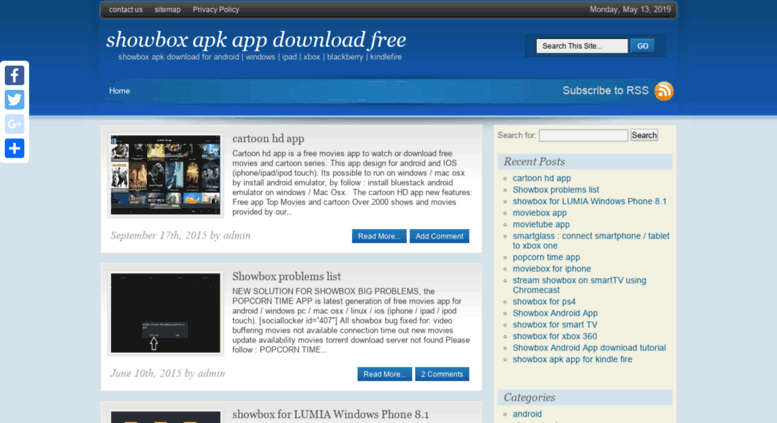
Task: Click the site tagline under the title
Action: click(x=260, y=57)
